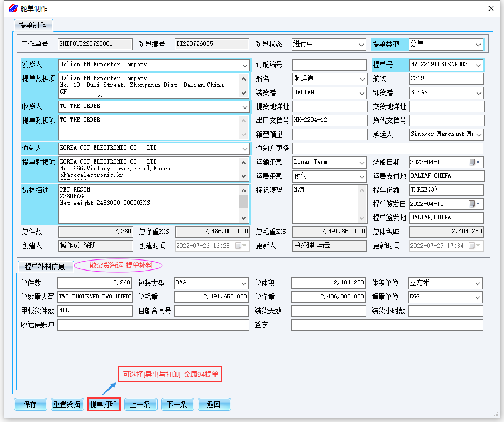Select the 提单补料信息 tab

coord(41,267)
